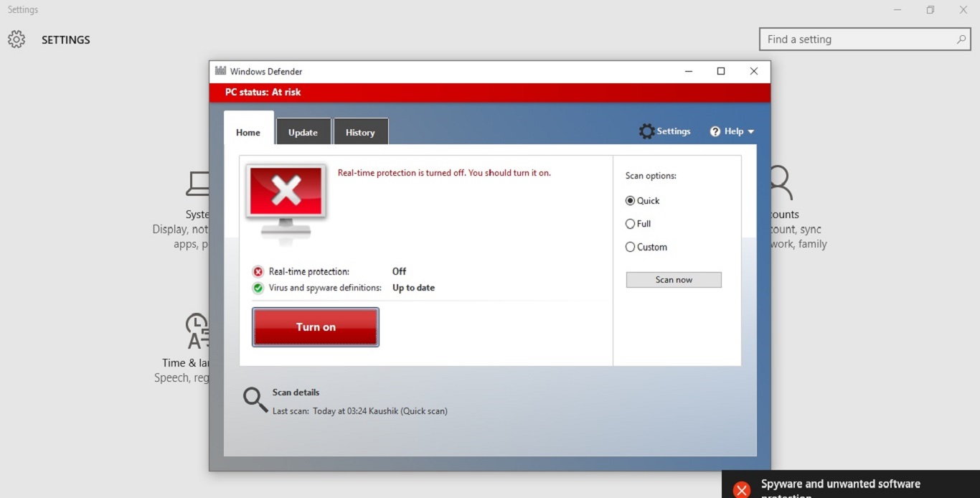Click the Last scan details text
Image resolution: width=980 pixels, height=498 pixels.
coord(359,411)
